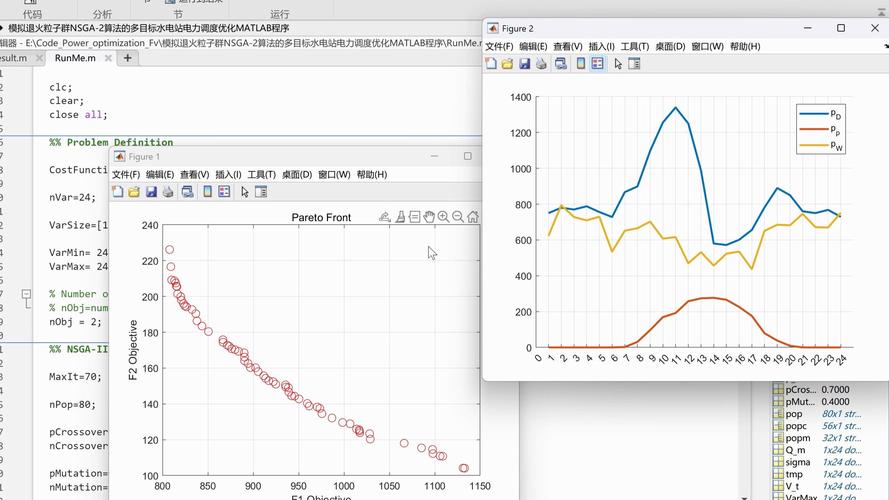Maximize the Figure 2 window

(841, 28)
